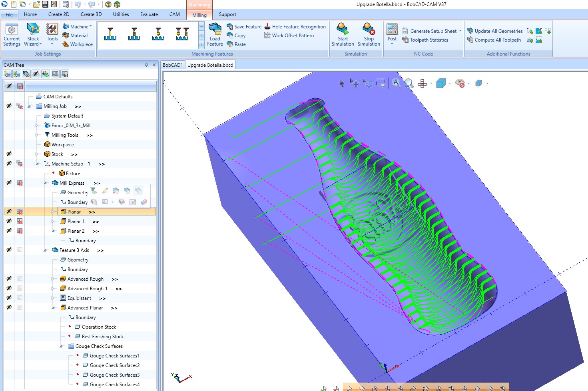588x391 pixels.
Task: Collapse the Milling Job tree node
Action: [x=29, y=106]
